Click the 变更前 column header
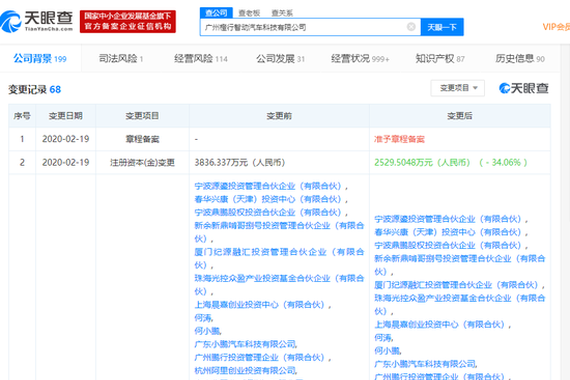This screenshot has height=380, width=570. coord(279,116)
